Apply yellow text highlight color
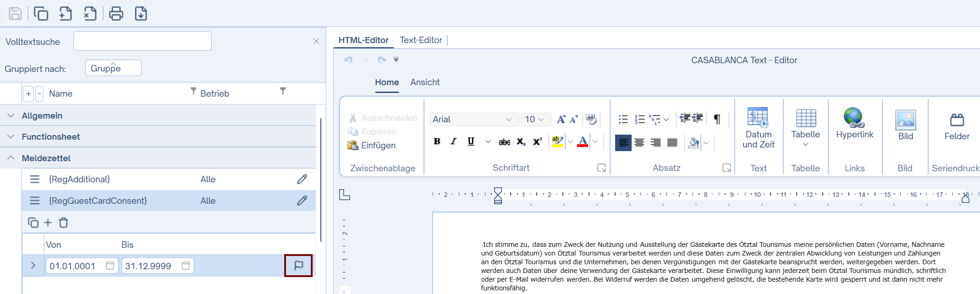 (557, 142)
